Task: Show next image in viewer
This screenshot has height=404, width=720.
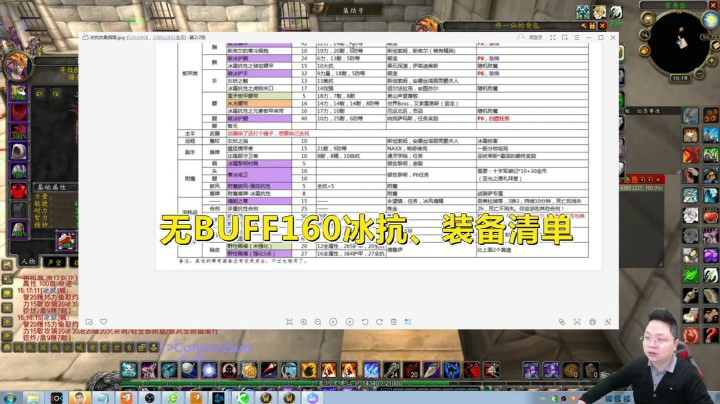Action: 349,322
